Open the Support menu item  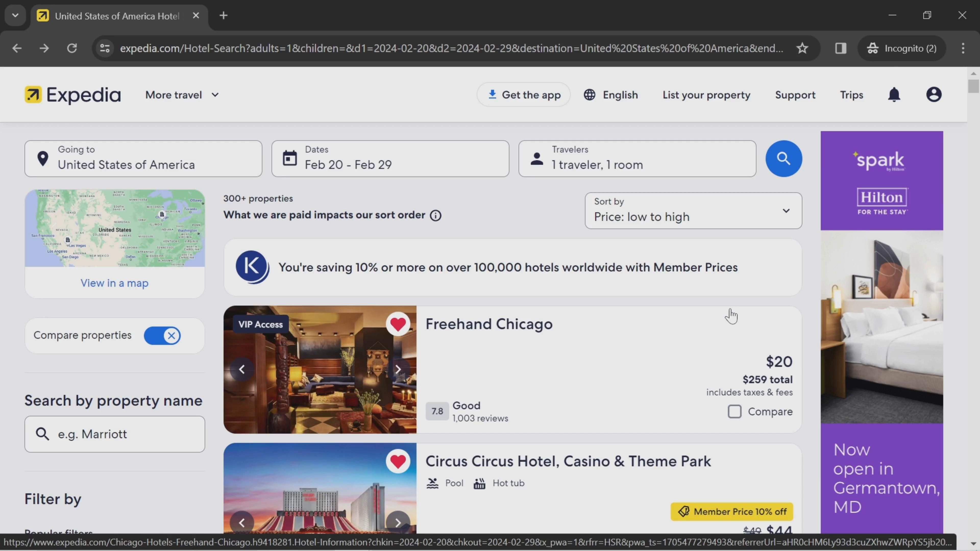pyautogui.click(x=795, y=95)
